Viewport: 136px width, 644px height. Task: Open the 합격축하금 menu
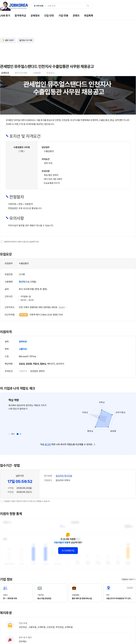20,15
